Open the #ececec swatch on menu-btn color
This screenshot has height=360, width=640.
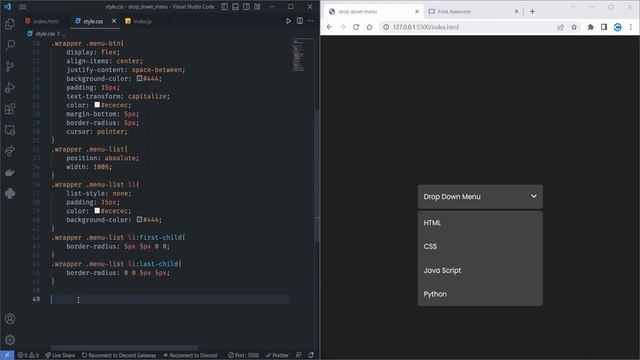[97, 105]
